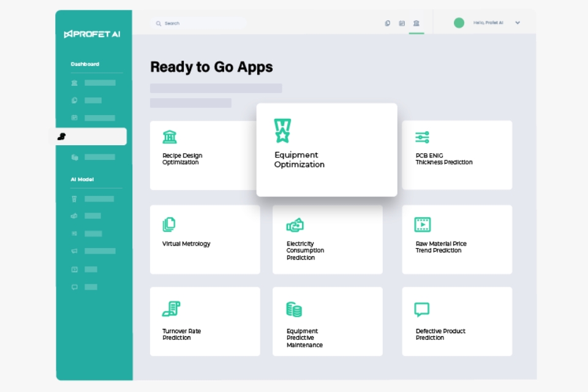Select the calendar tab in top bar
588x392 pixels.
tap(402, 23)
